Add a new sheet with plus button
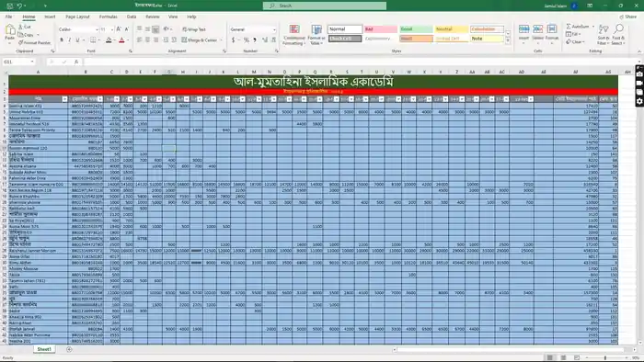The image size is (644, 362). 69,349
